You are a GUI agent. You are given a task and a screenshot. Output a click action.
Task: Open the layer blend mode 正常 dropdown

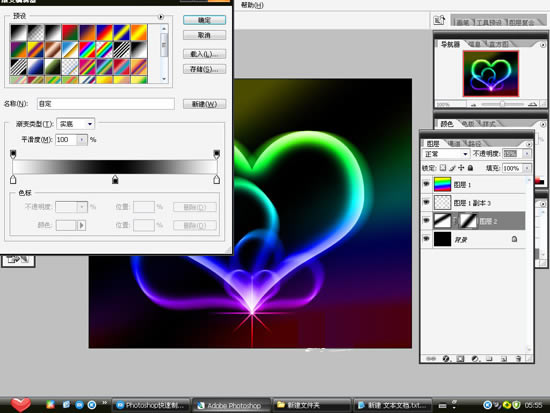pyautogui.click(x=445, y=154)
